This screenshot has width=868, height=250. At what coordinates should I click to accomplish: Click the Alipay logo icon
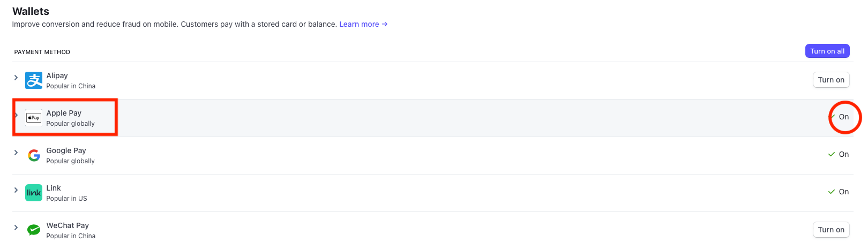pyautogui.click(x=34, y=80)
